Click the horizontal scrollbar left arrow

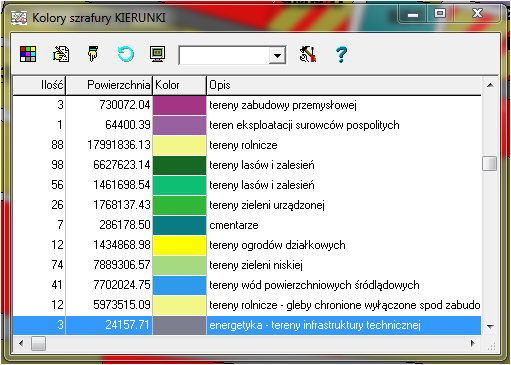(21, 343)
